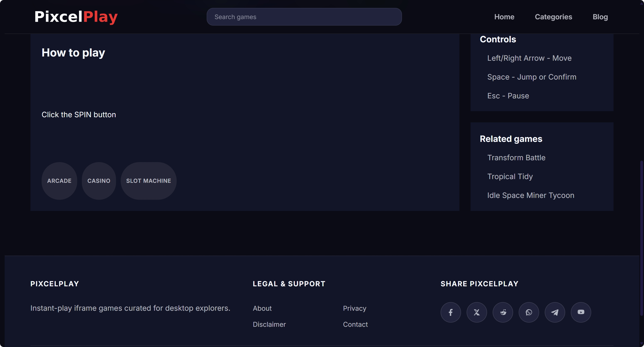The width and height of the screenshot is (644, 347).
Task: Open WhatsApp share icon
Action: (529, 312)
